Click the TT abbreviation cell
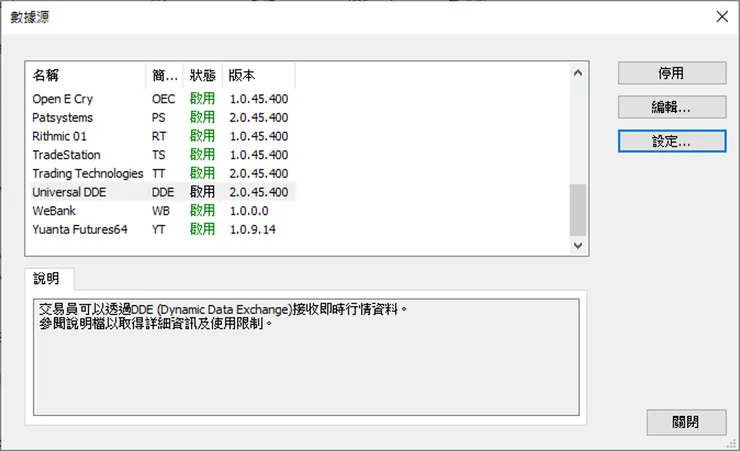Screen dimensions: 740x451 pyautogui.click(x=159, y=174)
